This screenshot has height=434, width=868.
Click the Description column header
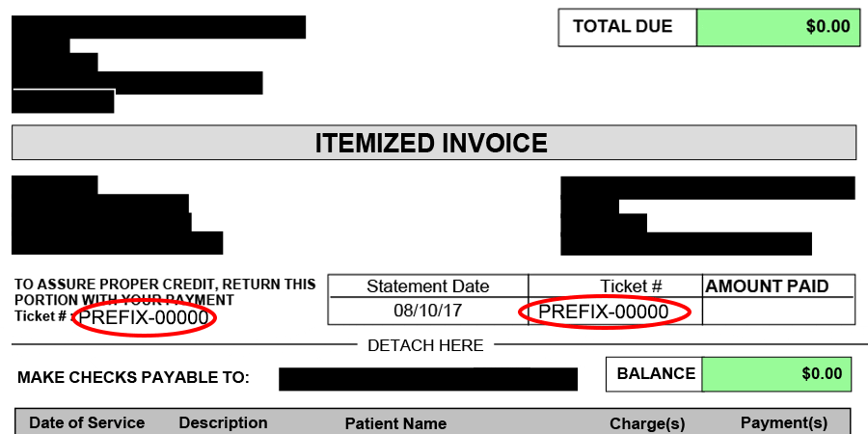click(223, 423)
